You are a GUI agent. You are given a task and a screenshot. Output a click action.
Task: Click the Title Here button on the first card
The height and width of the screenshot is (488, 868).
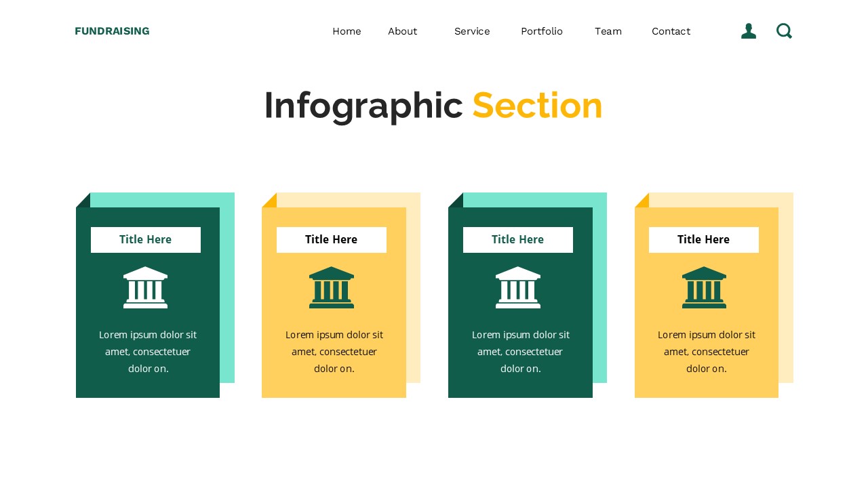[145, 239]
